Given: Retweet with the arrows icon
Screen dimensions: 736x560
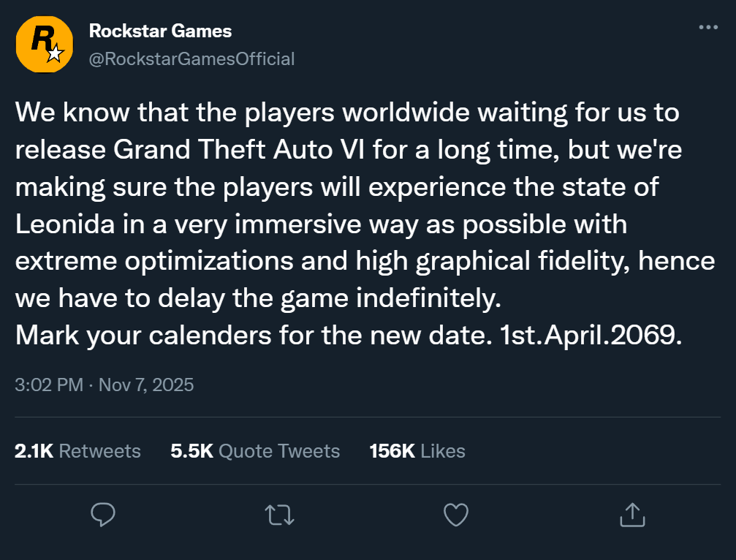Looking at the screenshot, I should coord(279,515).
